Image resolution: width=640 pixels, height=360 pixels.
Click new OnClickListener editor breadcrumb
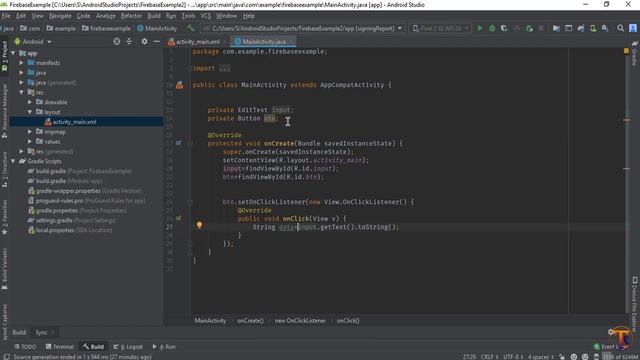click(x=300, y=321)
